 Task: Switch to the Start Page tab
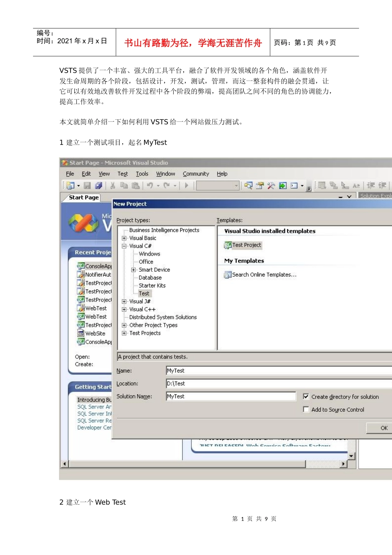pyautogui.click(x=84, y=197)
